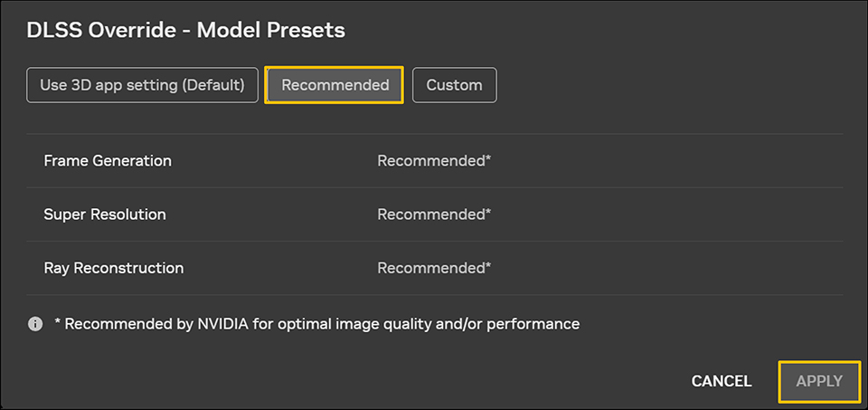
Task: Select the Frame Generation row label
Action: click(108, 161)
